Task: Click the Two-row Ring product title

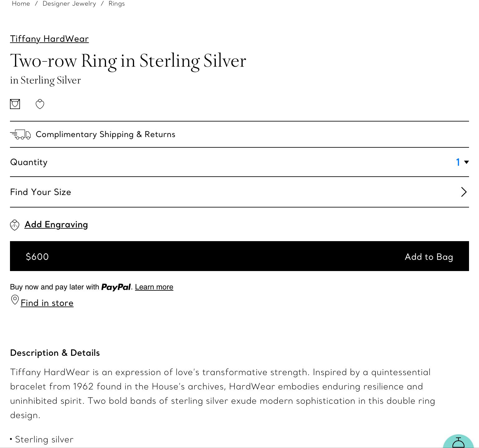Action: (x=128, y=60)
